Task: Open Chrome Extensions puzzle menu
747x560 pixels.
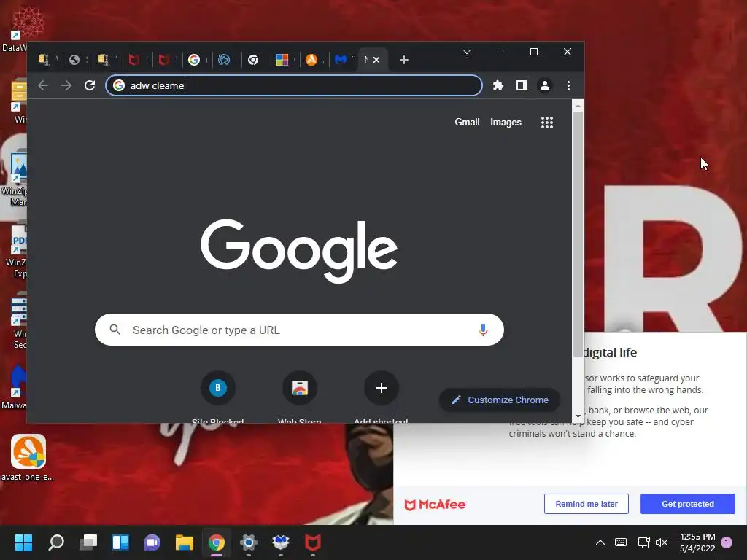Action: click(x=498, y=85)
